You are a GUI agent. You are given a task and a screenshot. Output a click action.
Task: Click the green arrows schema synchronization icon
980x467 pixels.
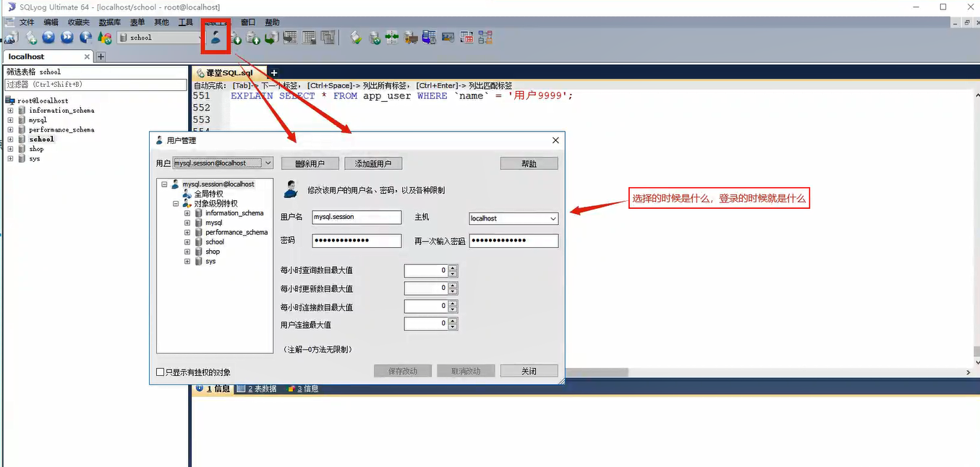[x=391, y=38]
